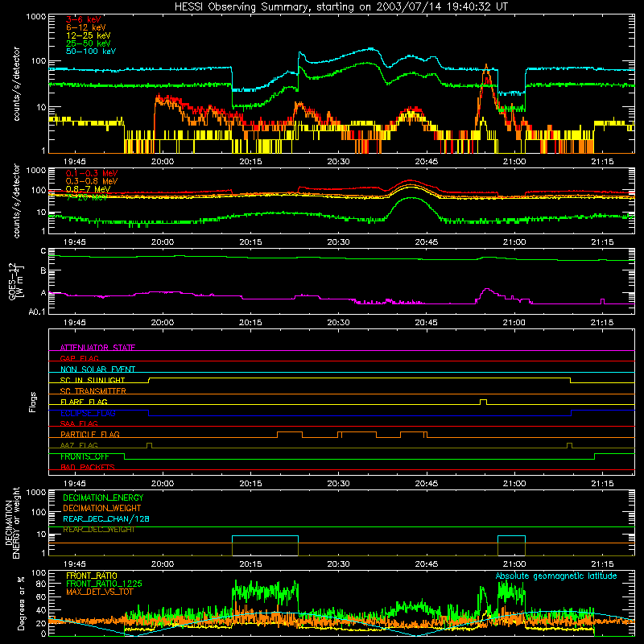Image resolution: width=644 pixels, height=644 pixels.
Task: Click 20:45 tick under the MeV count panel
Action: (x=427, y=242)
